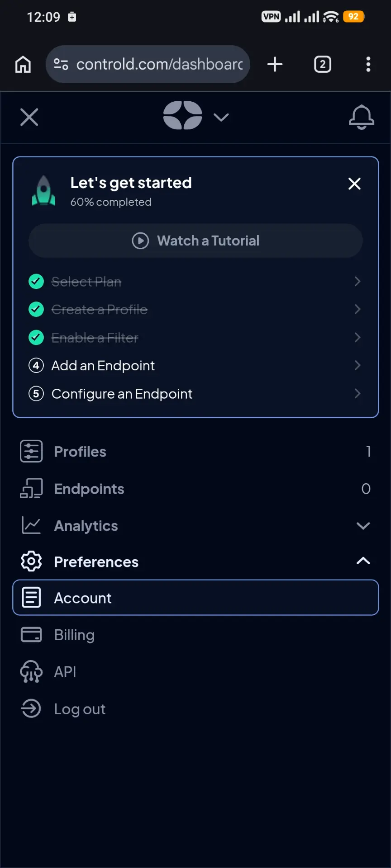Open the browser tab switcher
Image resolution: width=391 pixels, height=868 pixels.
click(323, 64)
